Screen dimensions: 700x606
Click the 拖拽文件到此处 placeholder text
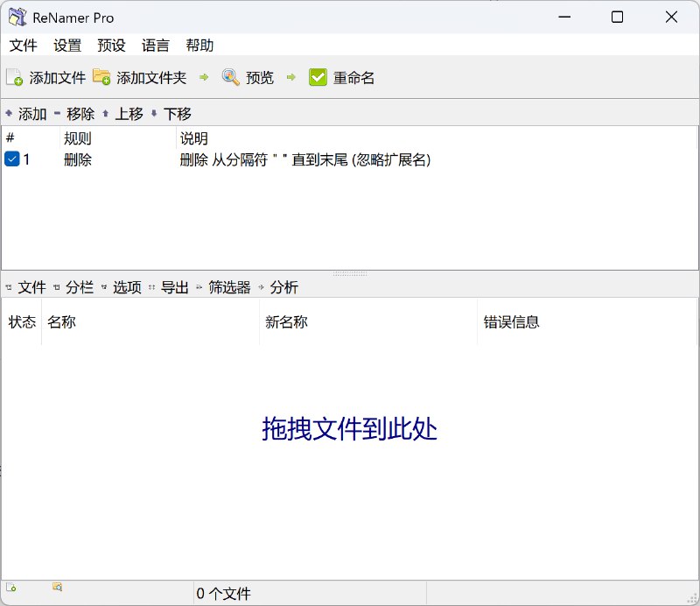[349, 428]
